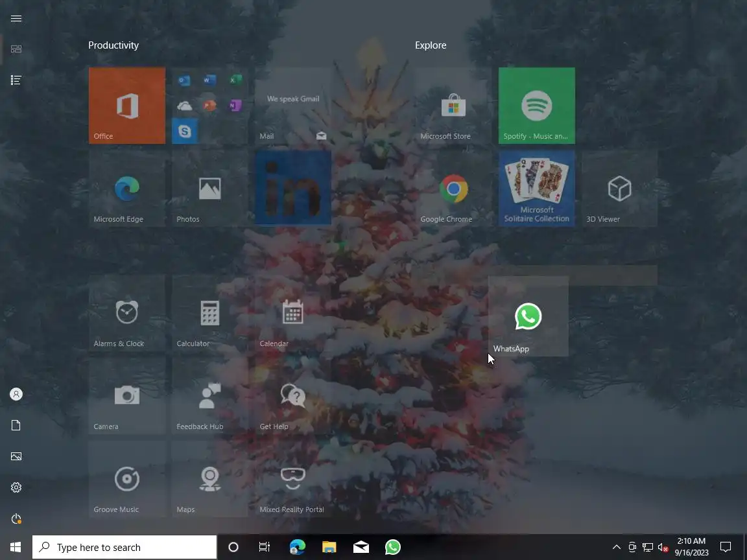Open OneNote from the Office folder tile
The height and width of the screenshot is (560, 747).
coord(235,105)
